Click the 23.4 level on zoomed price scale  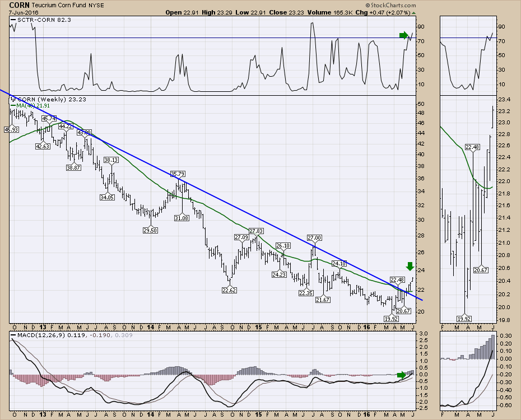(x=504, y=100)
